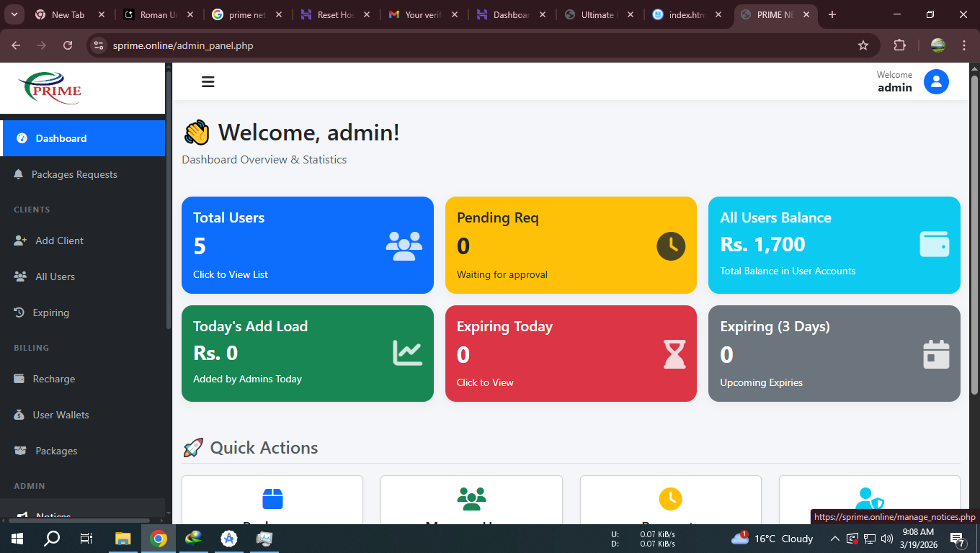Open Packages Requests in the sidebar
This screenshot has width=980, height=553.
74,174
